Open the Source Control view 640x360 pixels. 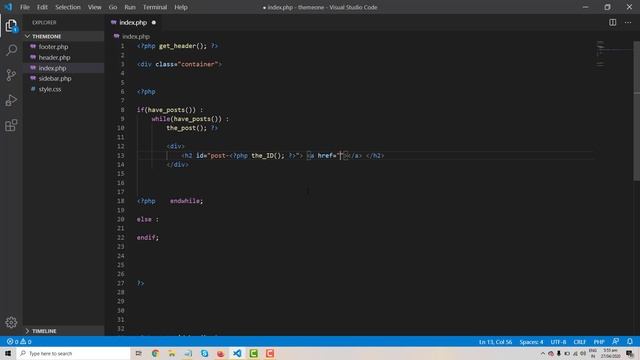(x=11, y=75)
